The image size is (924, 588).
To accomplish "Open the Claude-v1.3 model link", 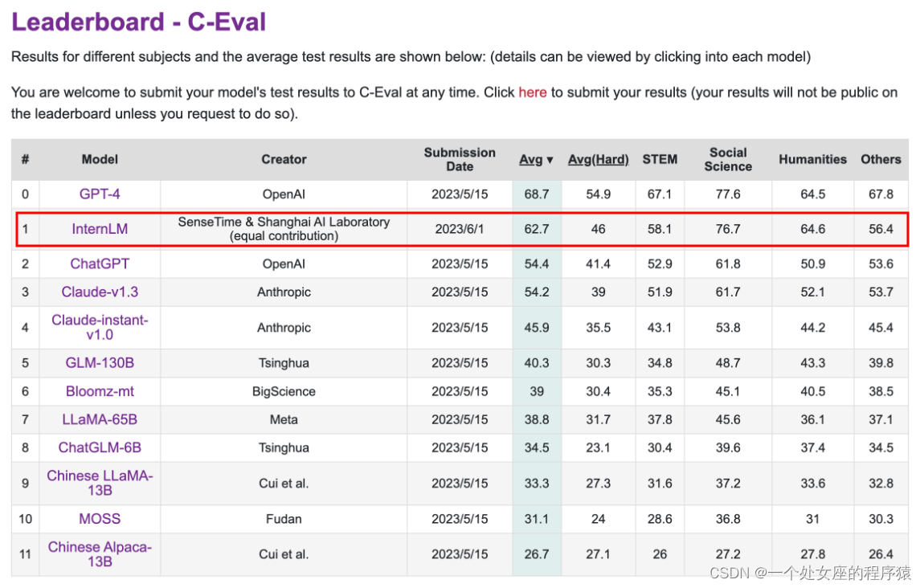I will click(x=100, y=292).
